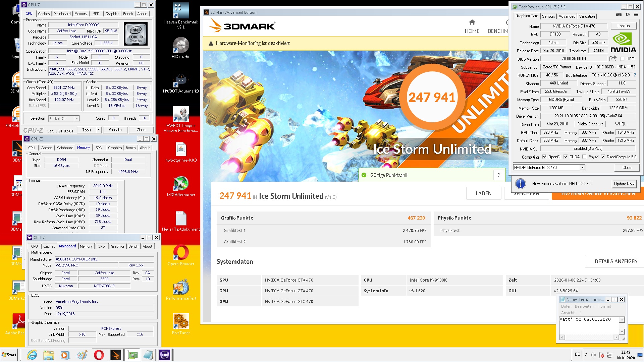Viewport: 644px width, 362px height.
Task: Take a GPU-Z screenshot with the camera icon
Action: pos(619,15)
